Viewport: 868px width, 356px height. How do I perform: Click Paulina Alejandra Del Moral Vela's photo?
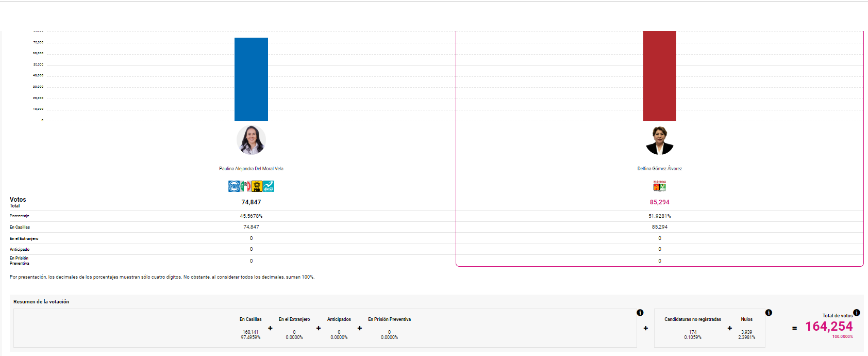point(251,140)
